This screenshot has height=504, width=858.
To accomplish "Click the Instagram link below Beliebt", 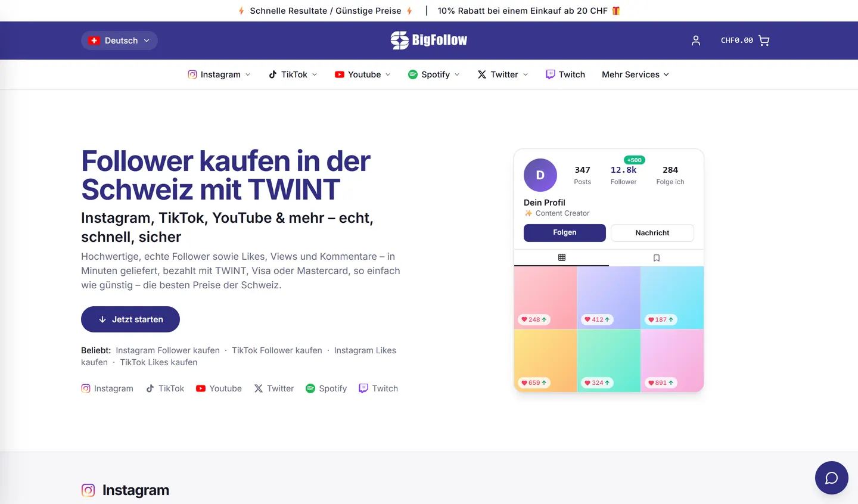I will [107, 388].
